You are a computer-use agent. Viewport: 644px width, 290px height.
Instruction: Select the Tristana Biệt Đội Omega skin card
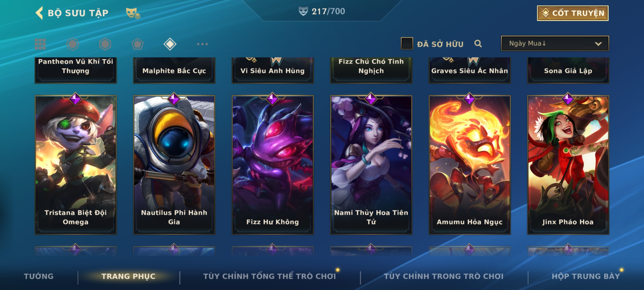click(x=75, y=165)
